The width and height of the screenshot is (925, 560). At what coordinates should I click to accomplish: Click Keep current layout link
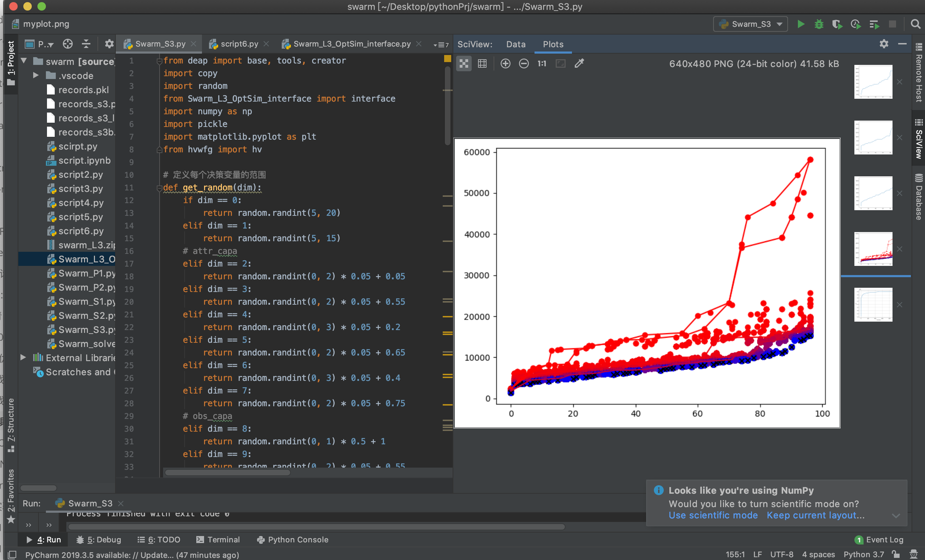[815, 515]
